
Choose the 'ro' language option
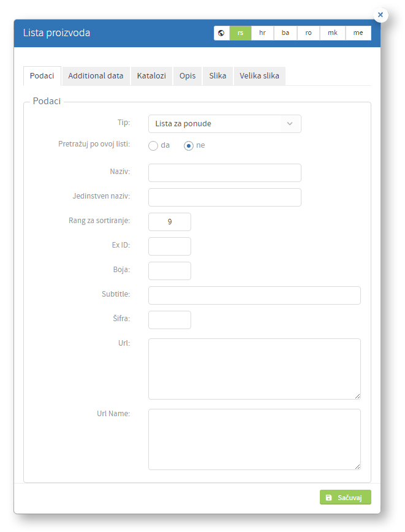(308, 33)
